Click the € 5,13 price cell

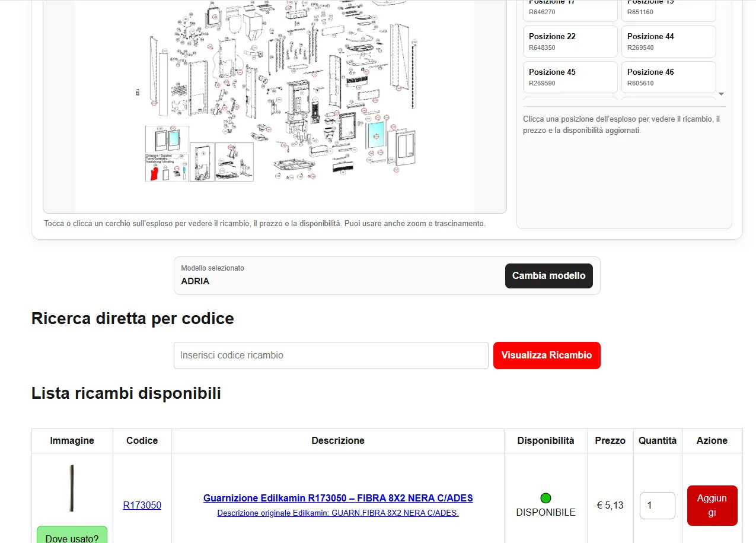point(610,506)
